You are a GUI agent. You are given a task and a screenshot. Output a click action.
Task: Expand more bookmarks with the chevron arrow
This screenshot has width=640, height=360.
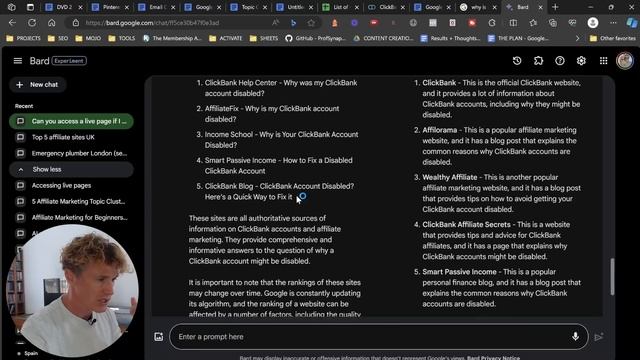pyautogui.click(x=577, y=38)
